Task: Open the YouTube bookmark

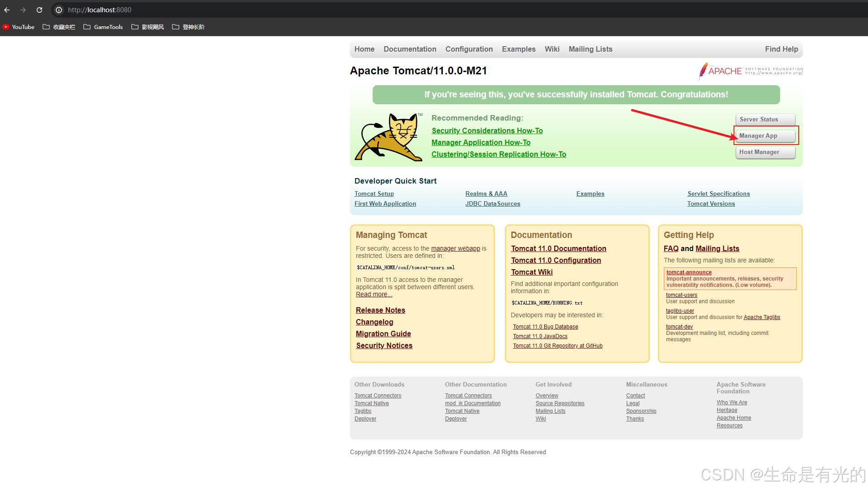Action: (x=19, y=27)
